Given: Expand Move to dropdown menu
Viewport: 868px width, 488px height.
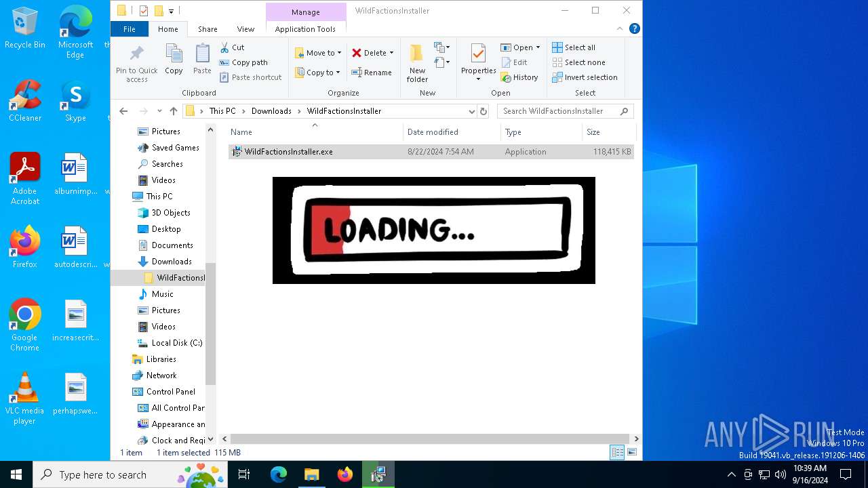Looking at the screenshot, I should pos(339,53).
